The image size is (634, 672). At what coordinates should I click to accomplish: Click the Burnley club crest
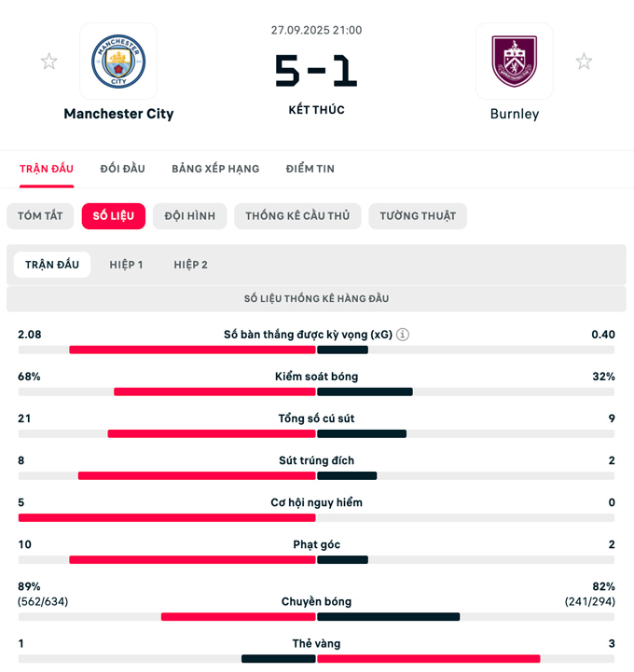pyautogui.click(x=514, y=62)
